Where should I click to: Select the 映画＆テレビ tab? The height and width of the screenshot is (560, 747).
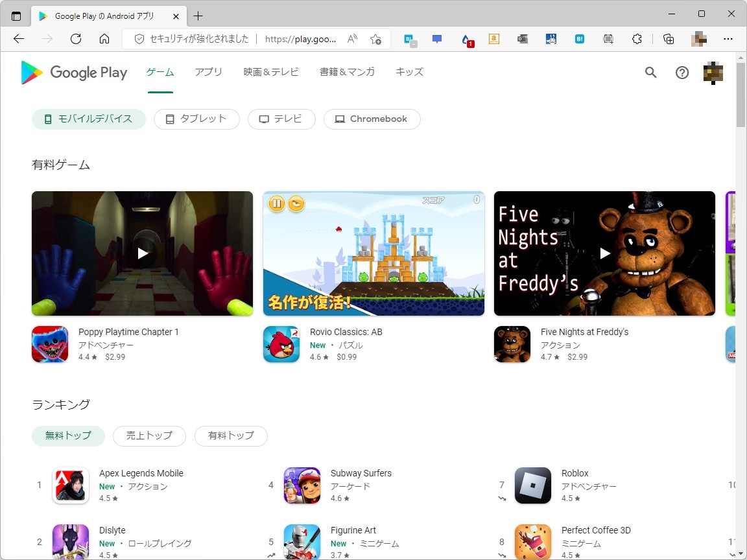[271, 72]
